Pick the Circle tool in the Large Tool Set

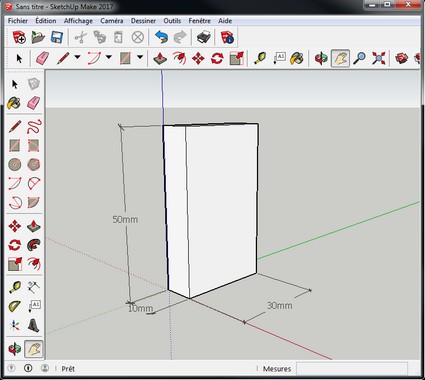tap(14, 164)
